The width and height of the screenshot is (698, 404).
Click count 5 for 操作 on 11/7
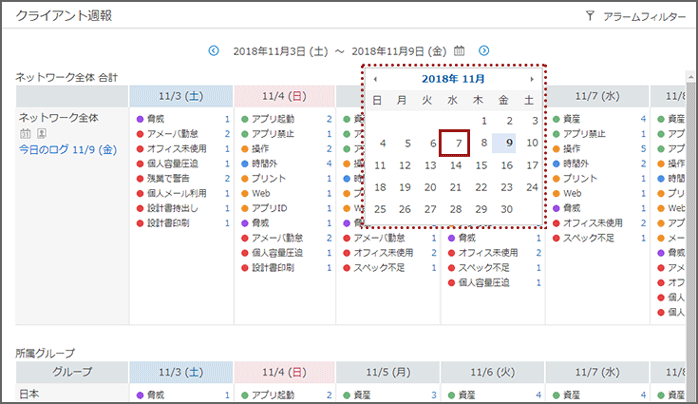(x=643, y=149)
